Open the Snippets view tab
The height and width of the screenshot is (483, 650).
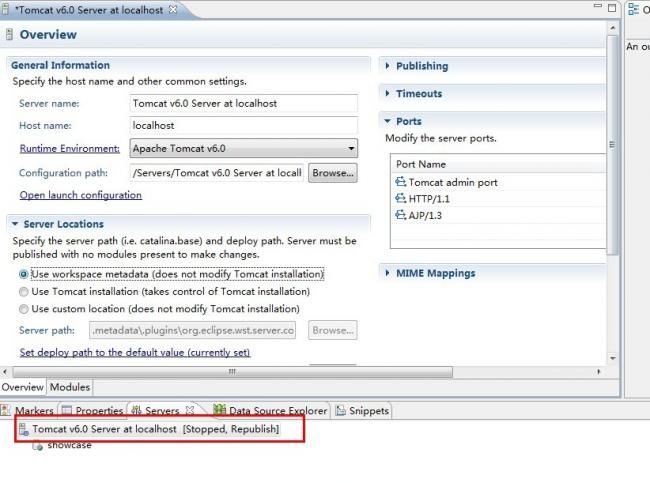click(363, 410)
